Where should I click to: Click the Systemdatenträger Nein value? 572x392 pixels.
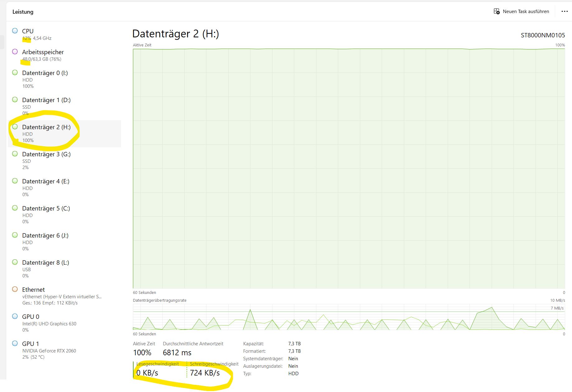[x=293, y=359]
